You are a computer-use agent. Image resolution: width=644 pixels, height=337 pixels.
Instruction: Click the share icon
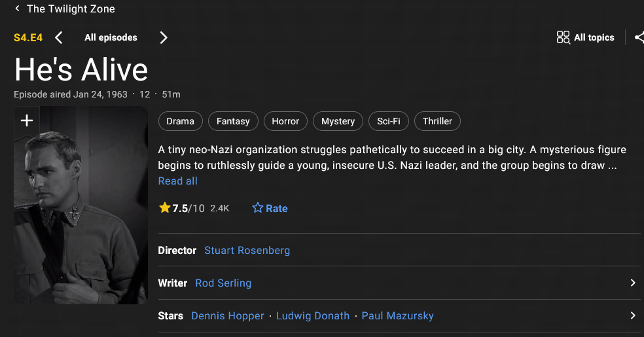[639, 37]
